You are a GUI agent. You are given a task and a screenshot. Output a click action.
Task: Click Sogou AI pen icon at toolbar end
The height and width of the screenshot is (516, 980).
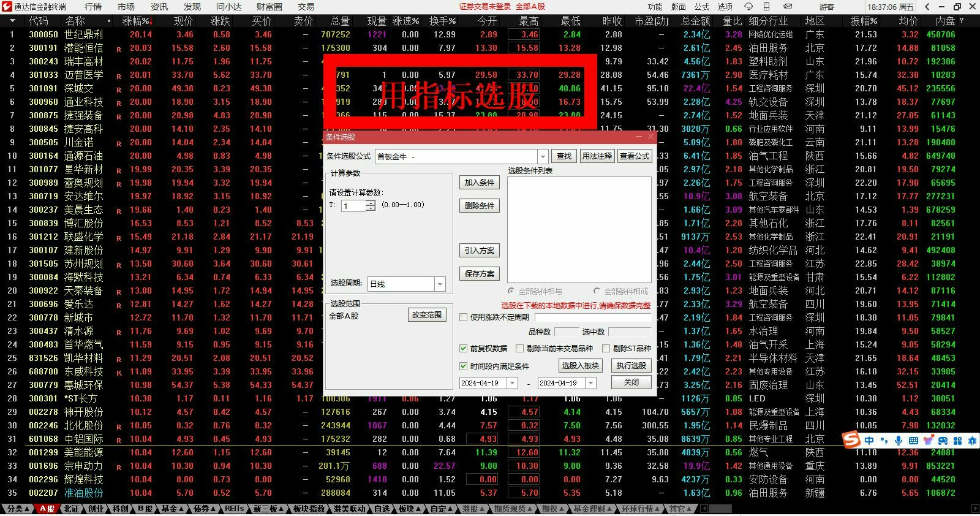point(972,441)
